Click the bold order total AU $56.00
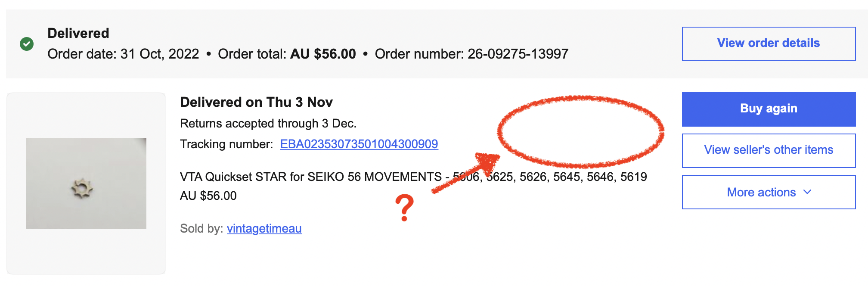Screen dimensions: 868x286 [x=323, y=54]
